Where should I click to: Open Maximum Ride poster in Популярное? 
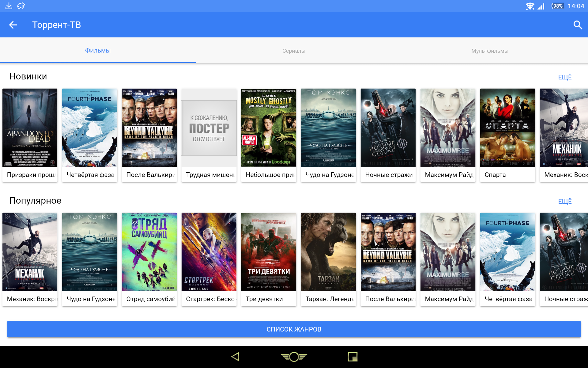448,252
